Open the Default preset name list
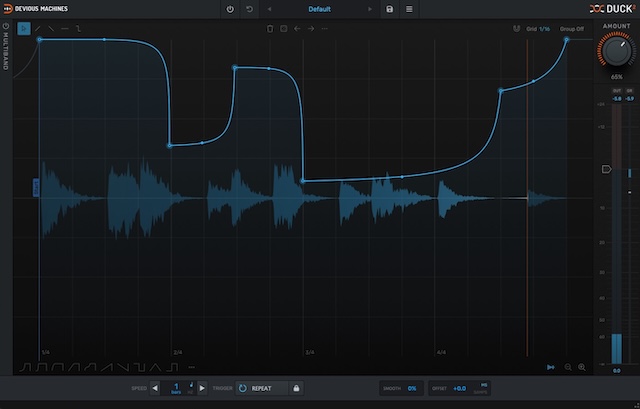 click(319, 9)
